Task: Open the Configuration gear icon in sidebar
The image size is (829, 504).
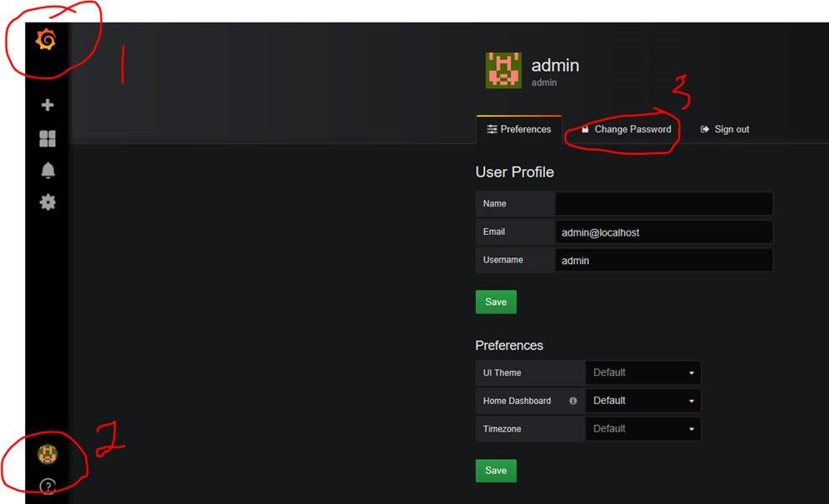Action: (47, 202)
